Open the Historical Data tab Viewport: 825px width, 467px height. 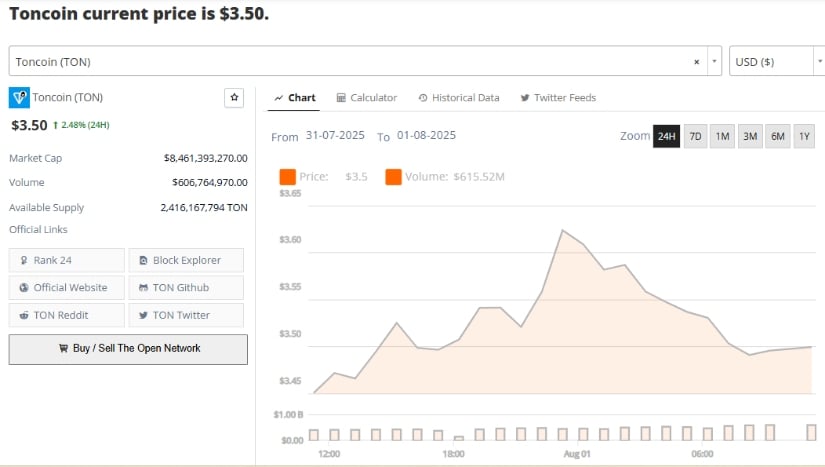pos(459,98)
